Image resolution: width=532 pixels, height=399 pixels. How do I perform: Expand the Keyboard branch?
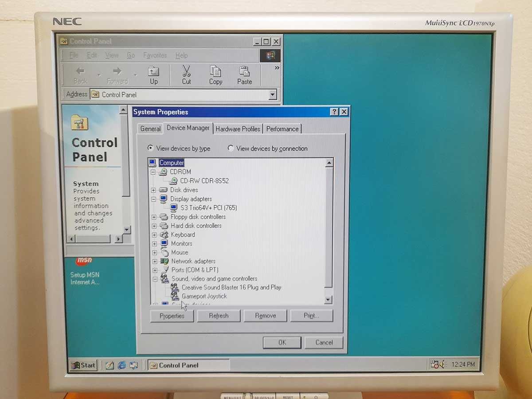154,235
